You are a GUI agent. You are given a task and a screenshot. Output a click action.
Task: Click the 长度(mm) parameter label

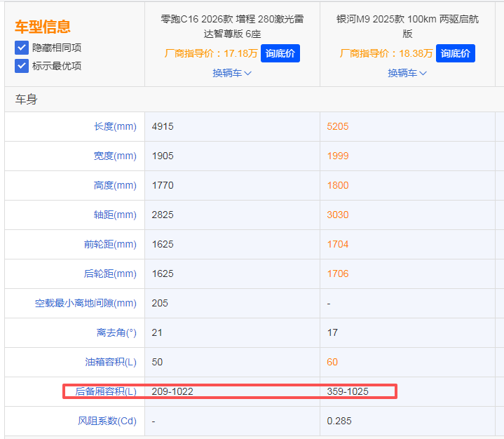point(115,127)
